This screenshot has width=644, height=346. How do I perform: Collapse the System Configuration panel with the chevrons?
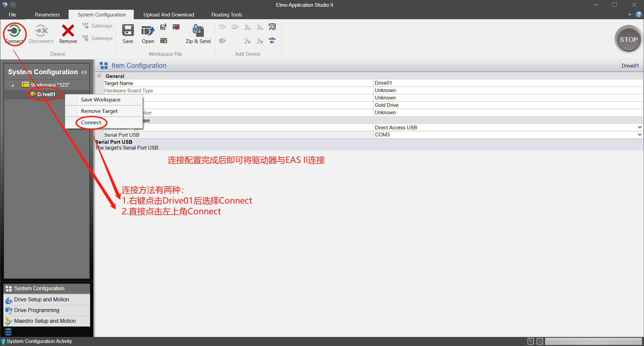coord(84,72)
